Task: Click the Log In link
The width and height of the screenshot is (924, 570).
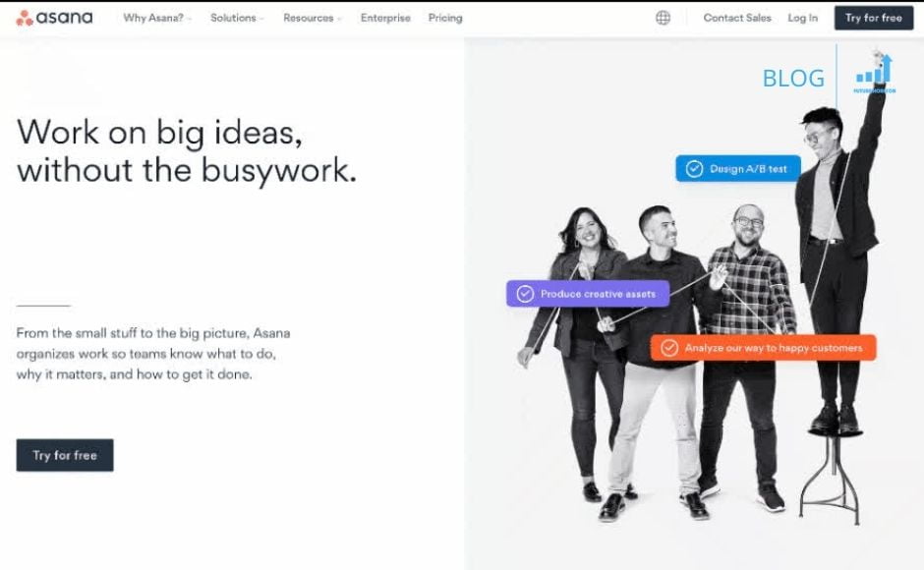Action: tap(803, 18)
